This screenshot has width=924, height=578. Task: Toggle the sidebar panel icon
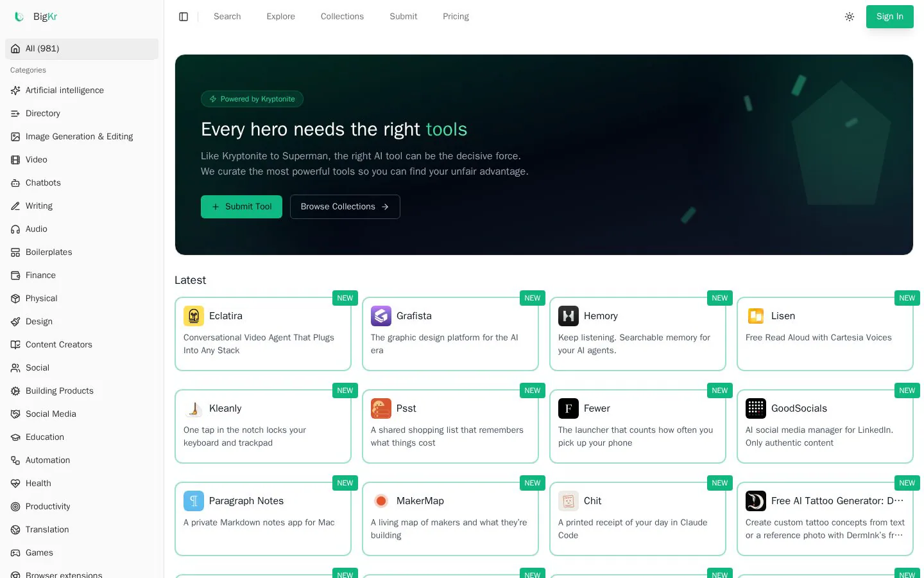184,17
